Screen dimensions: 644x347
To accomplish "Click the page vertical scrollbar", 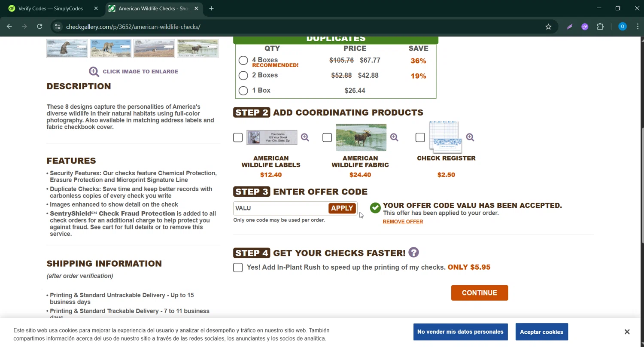I will pyautogui.click(x=641, y=185).
